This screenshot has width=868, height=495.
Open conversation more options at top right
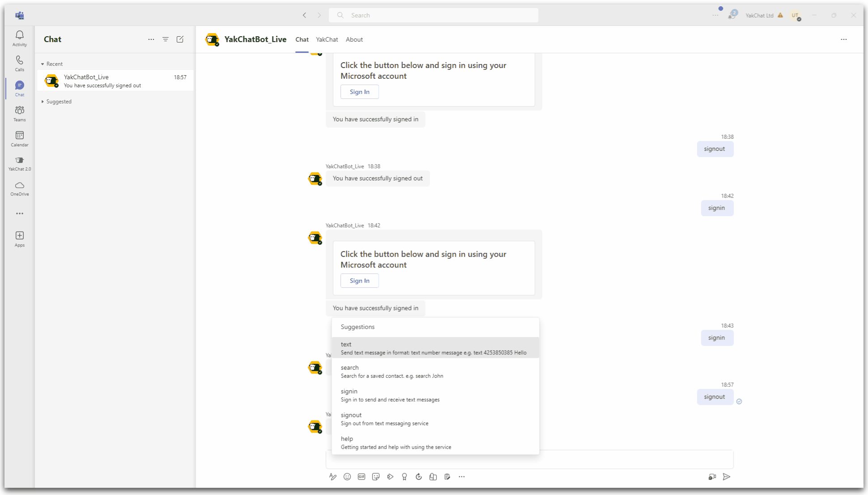point(844,39)
